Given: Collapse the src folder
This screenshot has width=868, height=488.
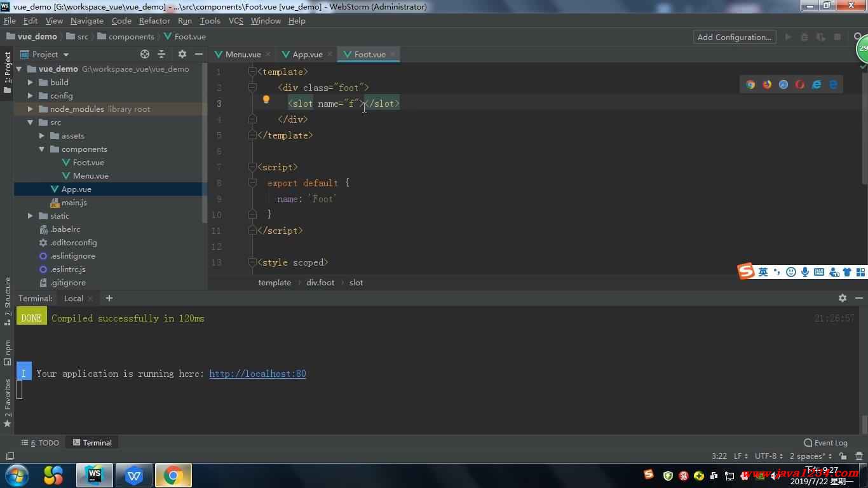Looking at the screenshot, I should pyautogui.click(x=30, y=122).
